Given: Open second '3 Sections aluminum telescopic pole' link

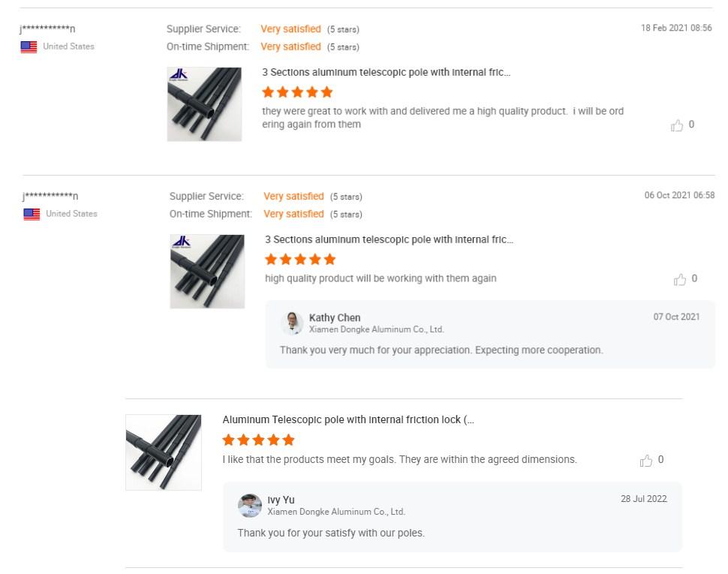Looking at the screenshot, I should pyautogui.click(x=389, y=239).
